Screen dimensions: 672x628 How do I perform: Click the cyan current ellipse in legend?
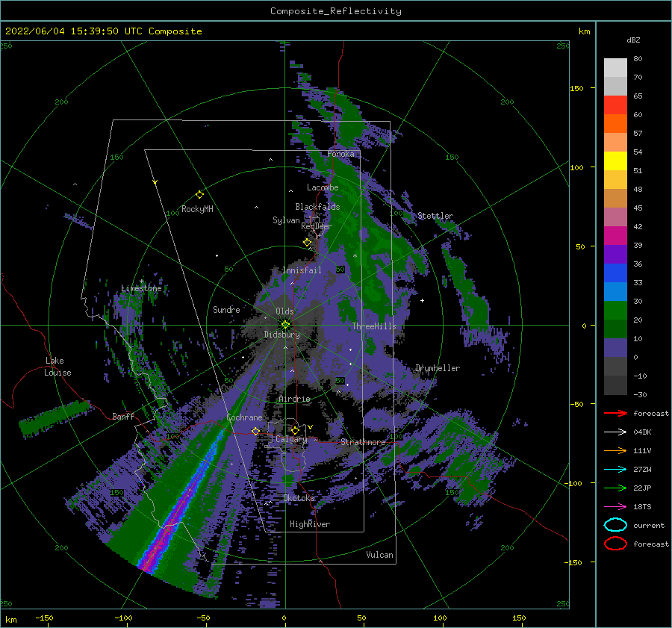[615, 525]
